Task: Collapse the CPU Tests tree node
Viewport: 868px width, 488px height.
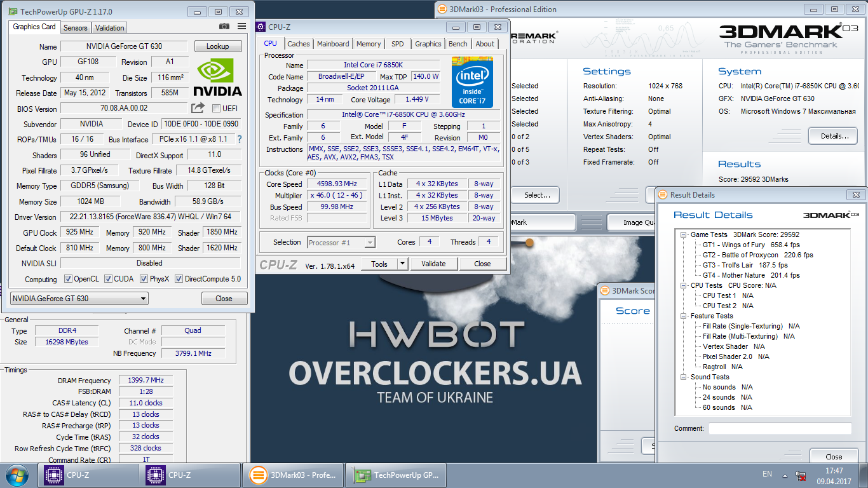Action: click(x=684, y=285)
